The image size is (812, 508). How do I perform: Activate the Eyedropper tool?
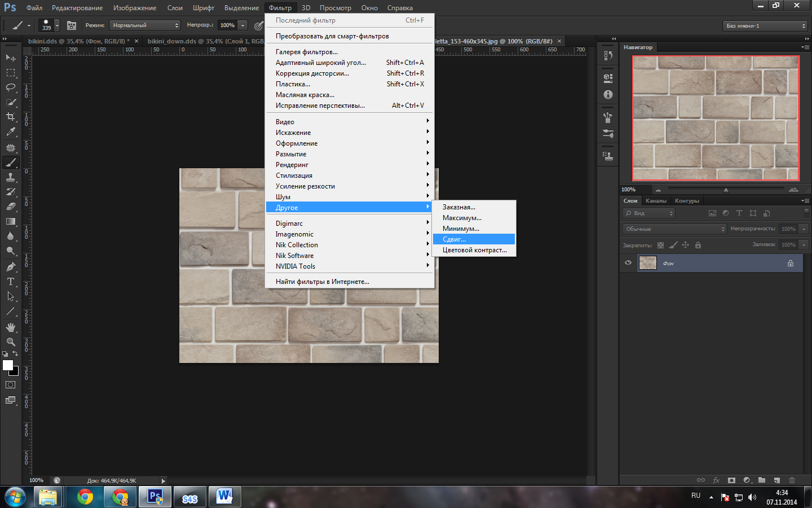pos(11,132)
